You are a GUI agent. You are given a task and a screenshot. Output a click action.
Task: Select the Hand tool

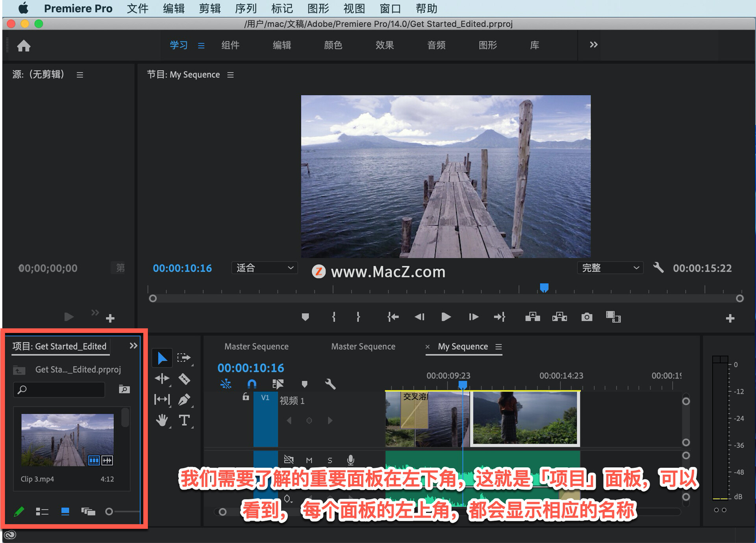pos(162,420)
